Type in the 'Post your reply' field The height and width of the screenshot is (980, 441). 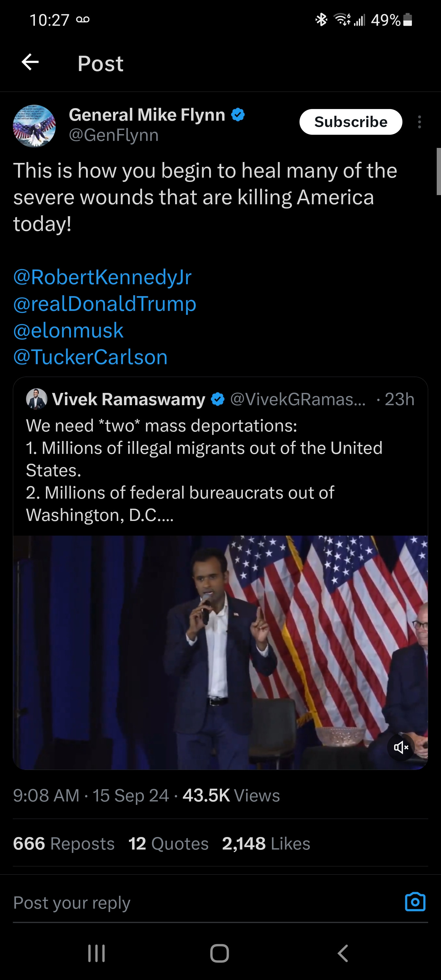point(190,903)
